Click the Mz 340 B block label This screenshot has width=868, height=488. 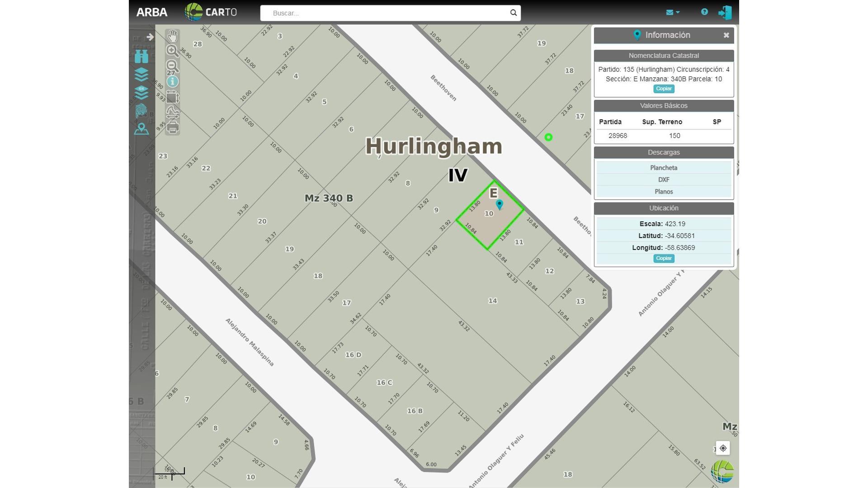[x=329, y=198]
